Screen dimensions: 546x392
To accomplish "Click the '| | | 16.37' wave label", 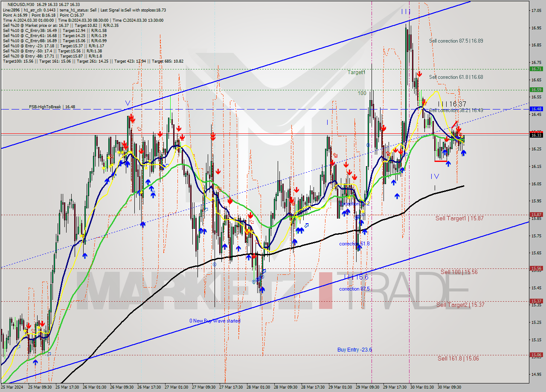I will pyautogui.click(x=452, y=104).
